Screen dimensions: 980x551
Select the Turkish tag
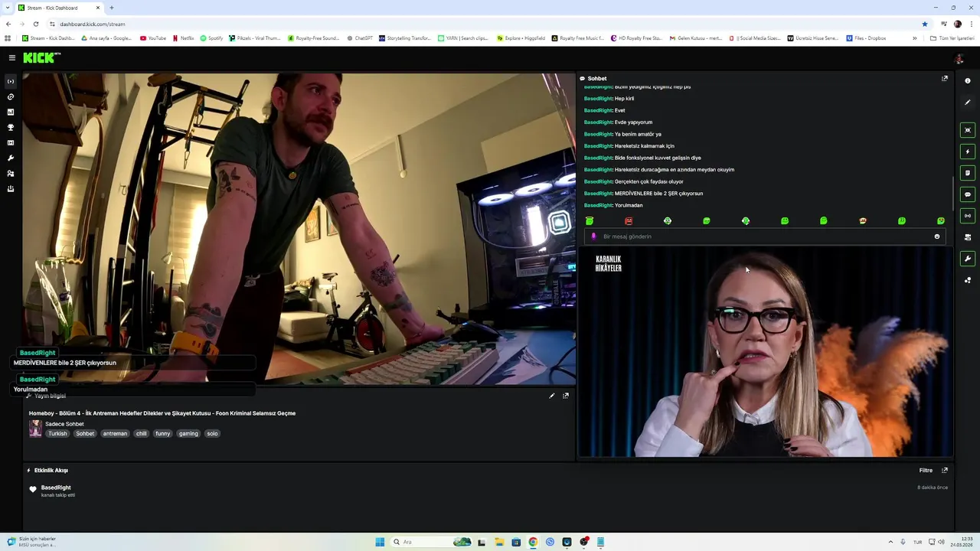point(57,434)
